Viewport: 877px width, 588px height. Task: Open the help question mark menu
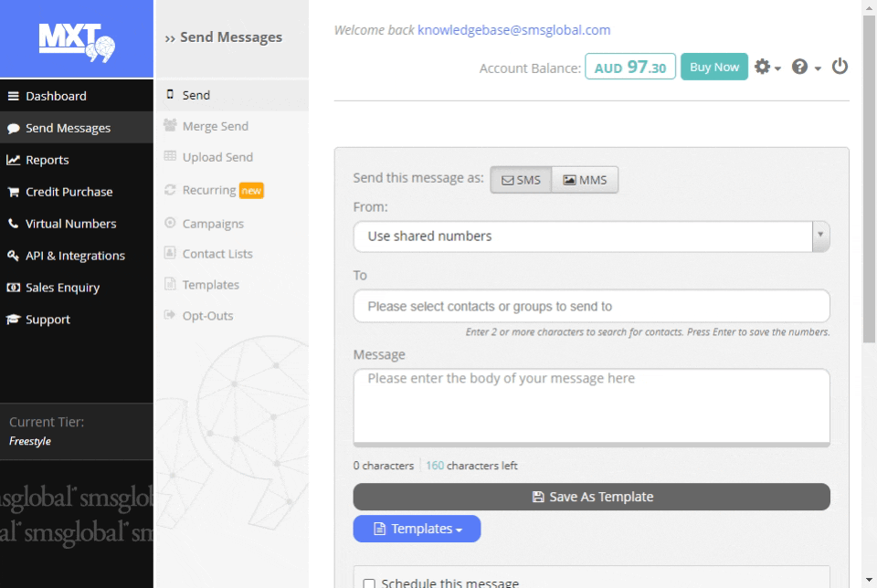(x=805, y=68)
